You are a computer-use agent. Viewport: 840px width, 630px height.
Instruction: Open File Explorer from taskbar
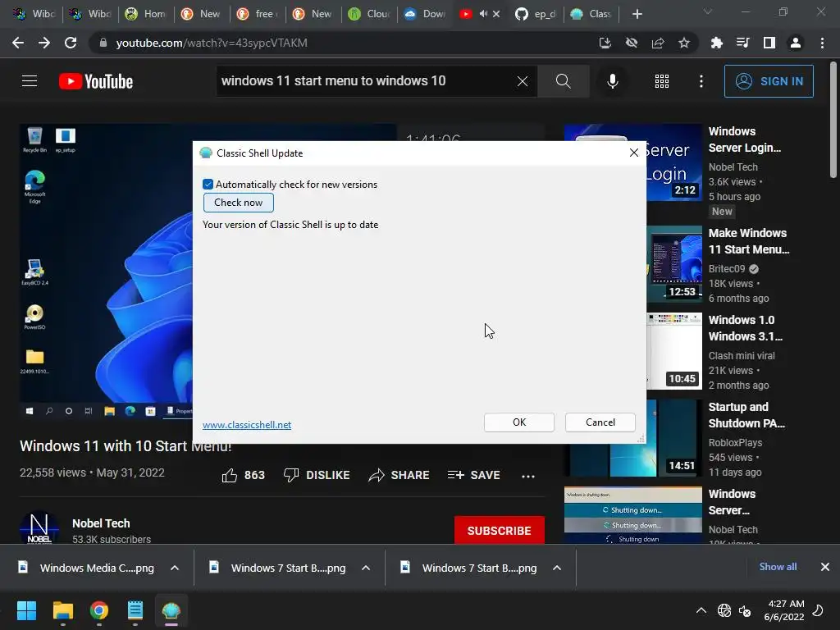62,610
